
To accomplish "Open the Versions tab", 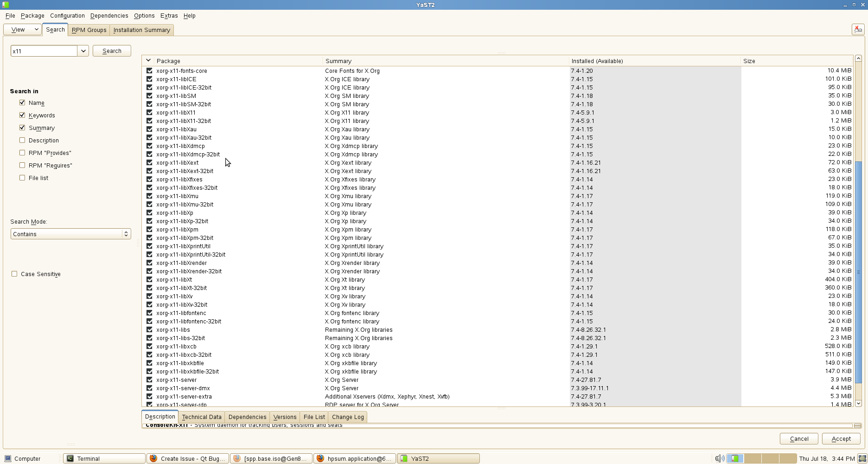I will (285, 417).
